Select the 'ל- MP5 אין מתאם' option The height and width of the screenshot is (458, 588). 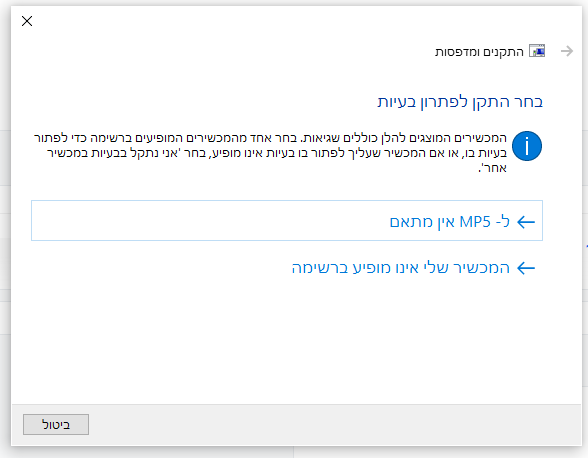coord(287,221)
